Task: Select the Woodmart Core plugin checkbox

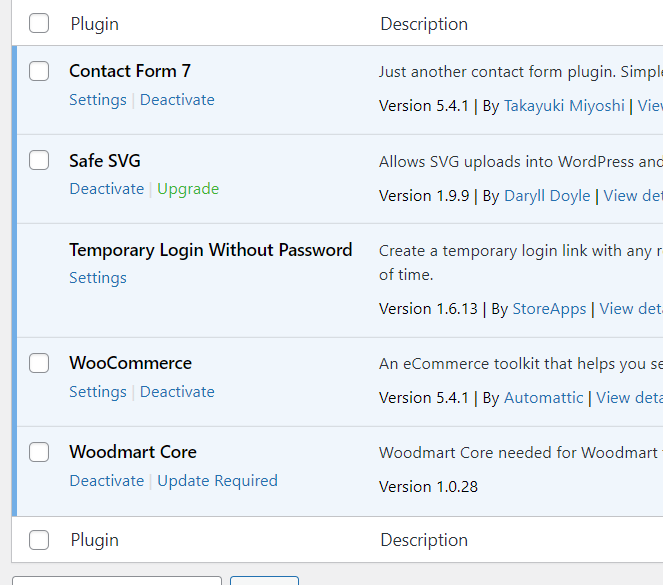Action: [x=39, y=452]
